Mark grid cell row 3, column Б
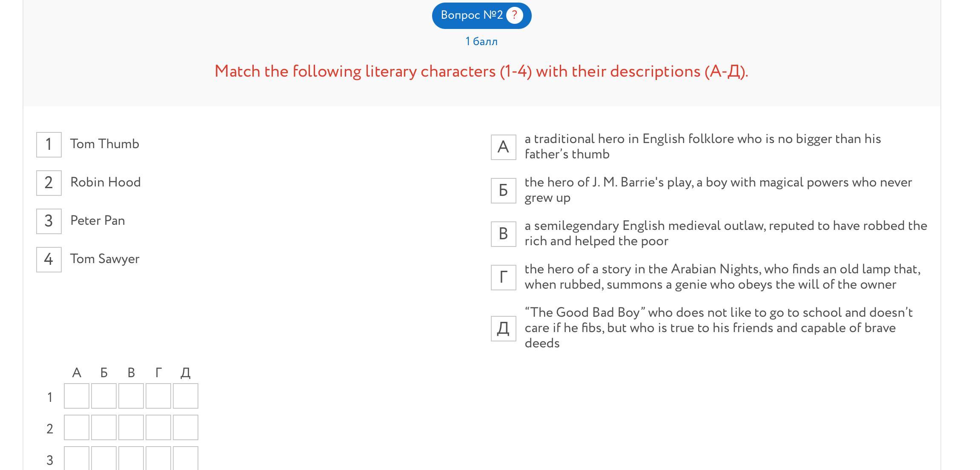 pyautogui.click(x=104, y=458)
